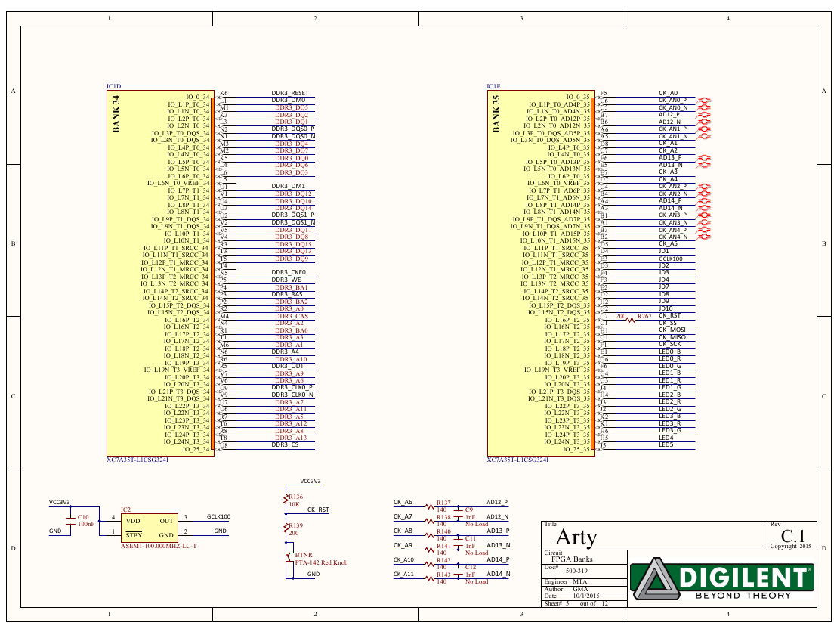Click the C.1 revision value
Screen dimensions: 840x635
793,536
